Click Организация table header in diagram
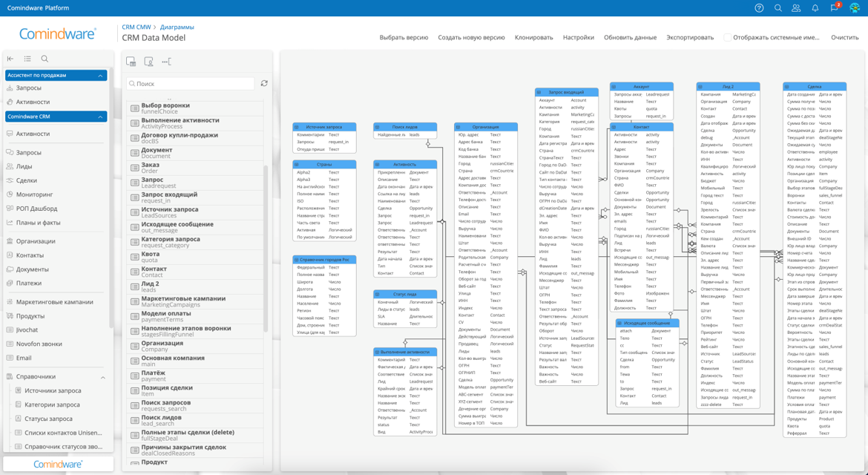This screenshot has width=868, height=475. (485, 127)
